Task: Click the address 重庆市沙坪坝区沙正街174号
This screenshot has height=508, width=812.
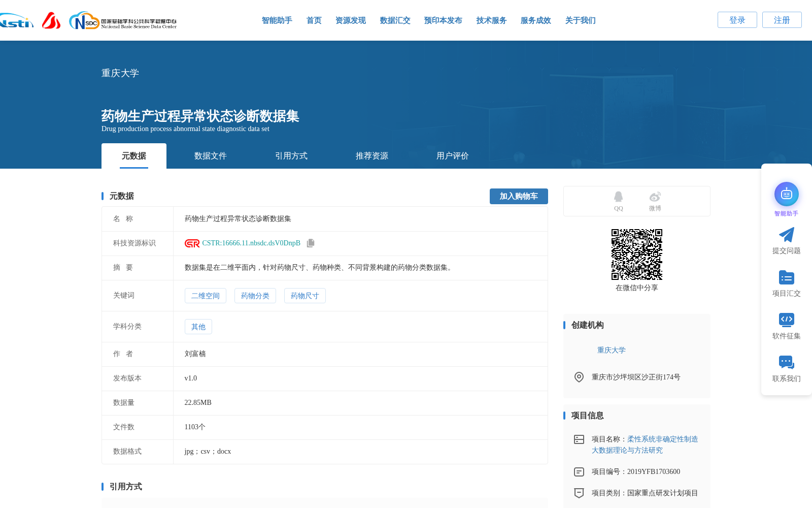Action: pos(636,377)
